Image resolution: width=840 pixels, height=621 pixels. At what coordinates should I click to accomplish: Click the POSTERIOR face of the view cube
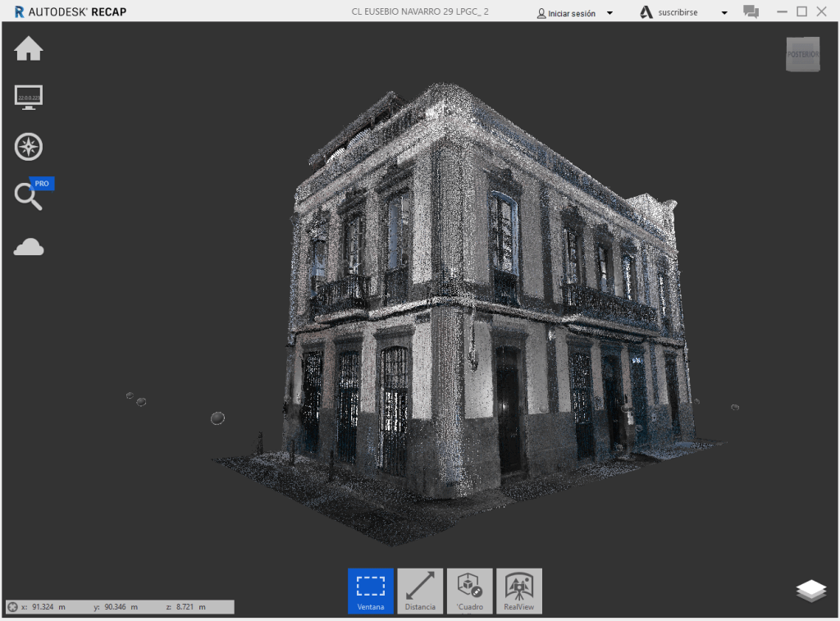pos(803,55)
